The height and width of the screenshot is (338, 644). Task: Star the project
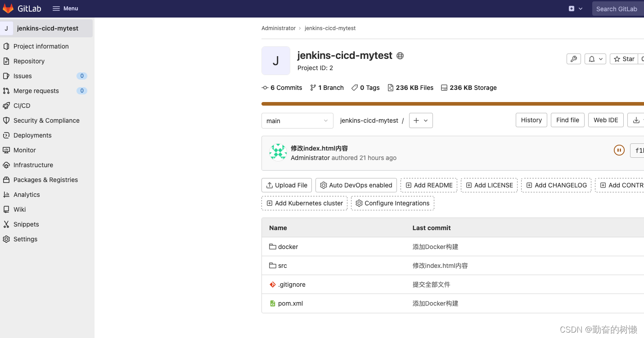(624, 59)
